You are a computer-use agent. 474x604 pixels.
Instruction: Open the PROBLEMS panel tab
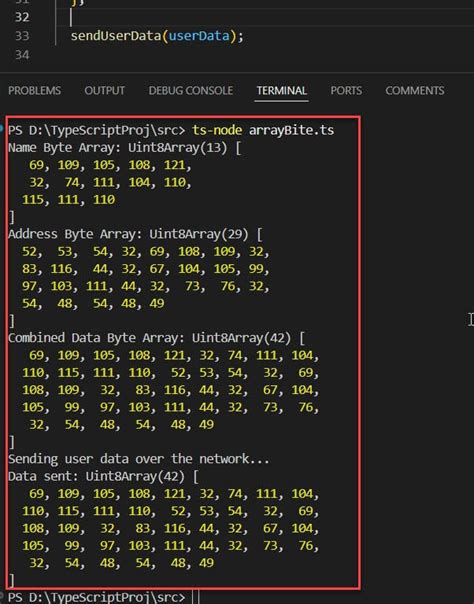pos(34,91)
